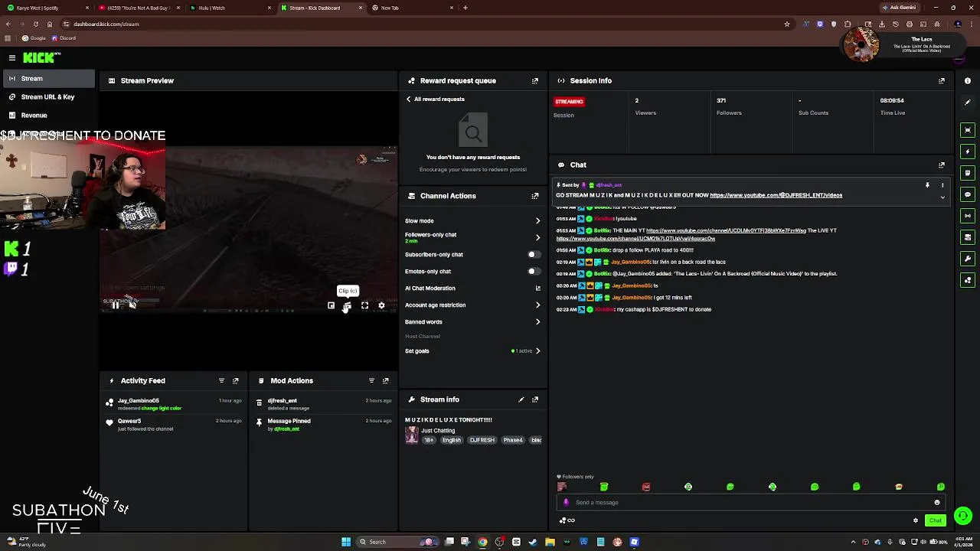
Task: Pop out the Session info panel
Action: (942, 80)
